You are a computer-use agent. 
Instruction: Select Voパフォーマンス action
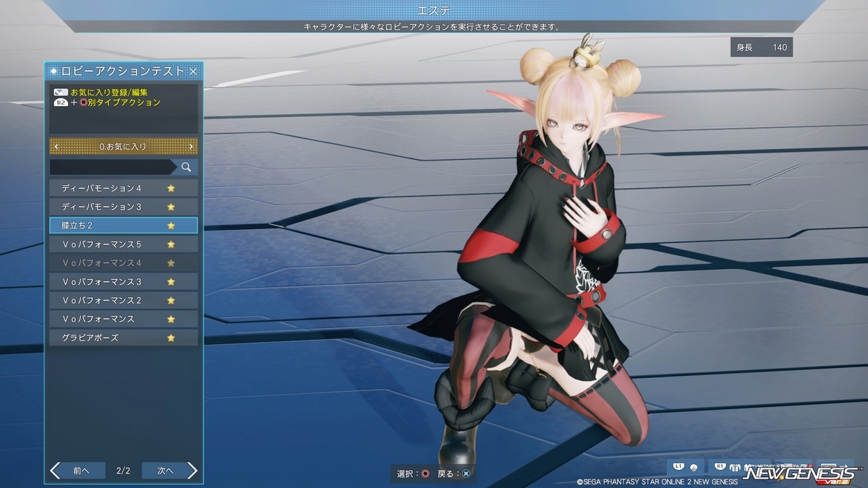pos(124,319)
